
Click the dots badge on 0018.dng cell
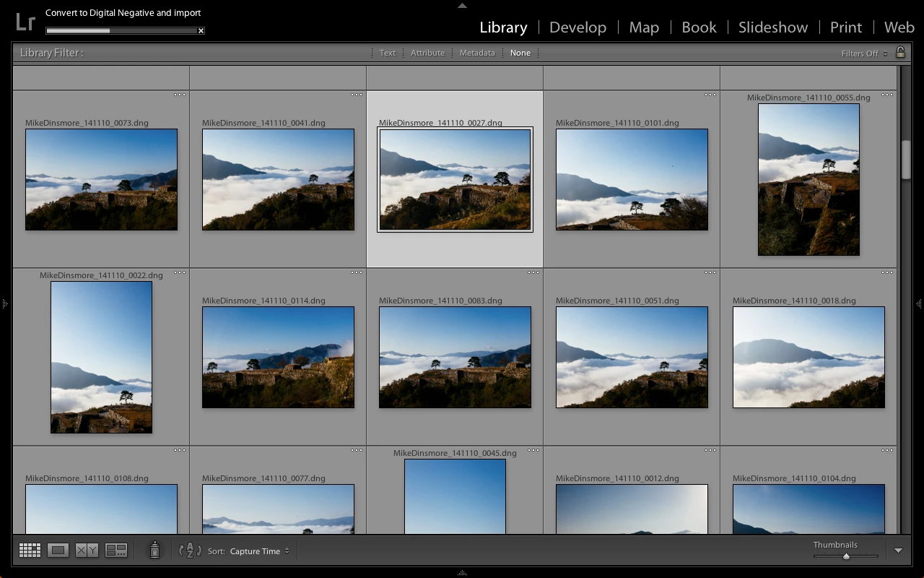(887, 272)
